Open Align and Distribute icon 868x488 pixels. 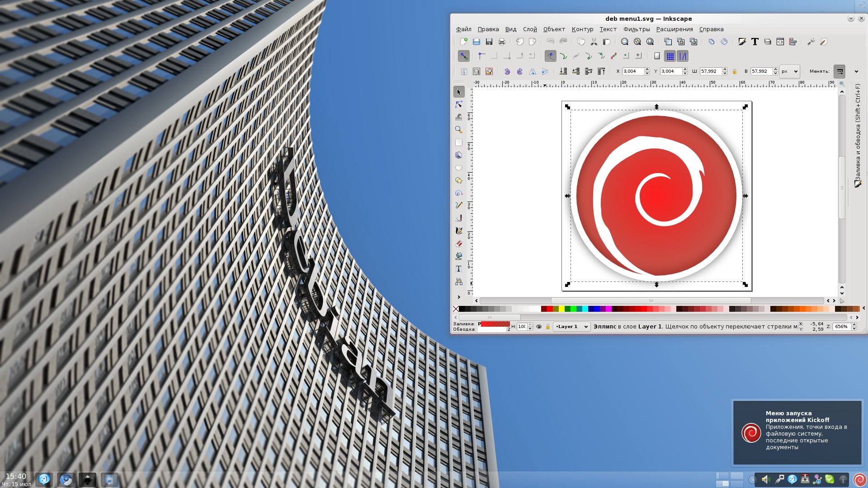point(793,42)
